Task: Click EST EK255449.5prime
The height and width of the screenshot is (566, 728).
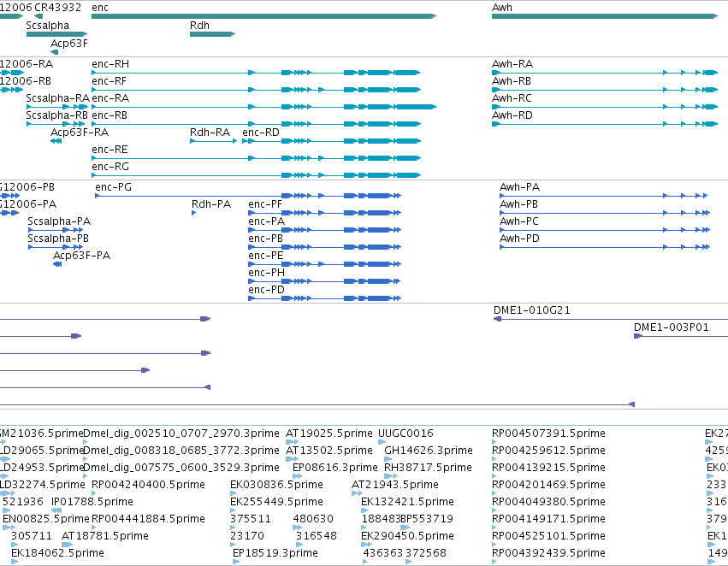Action: pyautogui.click(x=276, y=502)
